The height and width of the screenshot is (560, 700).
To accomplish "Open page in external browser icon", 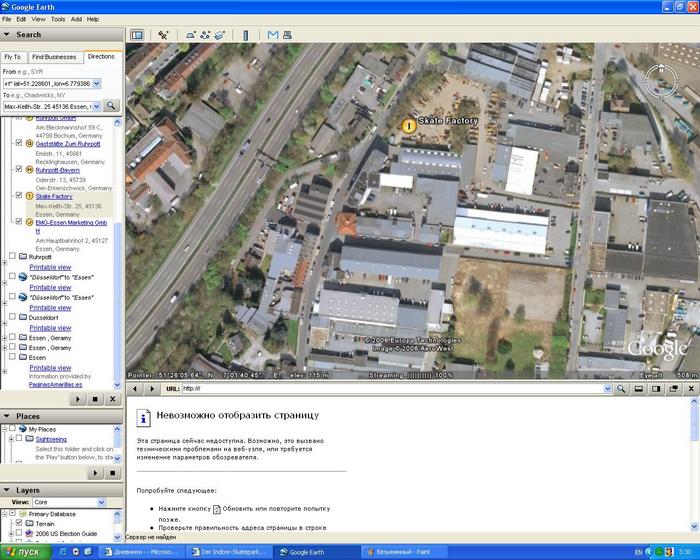I will (673, 389).
